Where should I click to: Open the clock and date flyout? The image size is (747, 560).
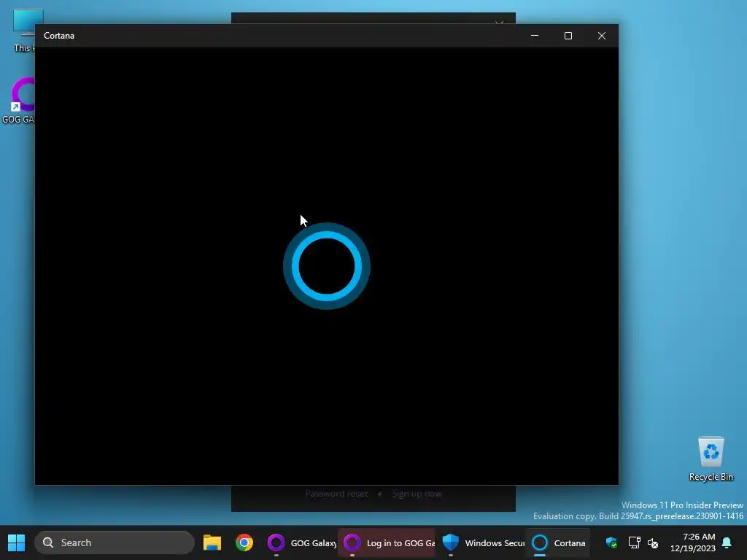tap(693, 542)
